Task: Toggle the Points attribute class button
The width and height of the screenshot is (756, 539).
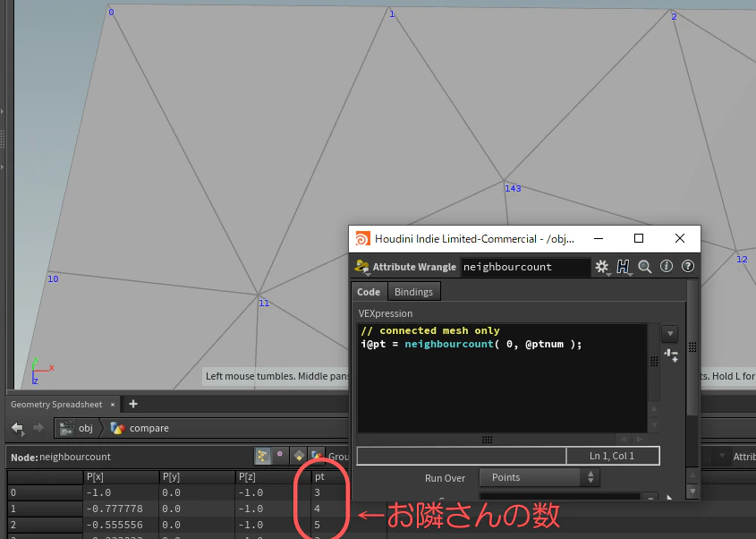Action: tap(262, 456)
